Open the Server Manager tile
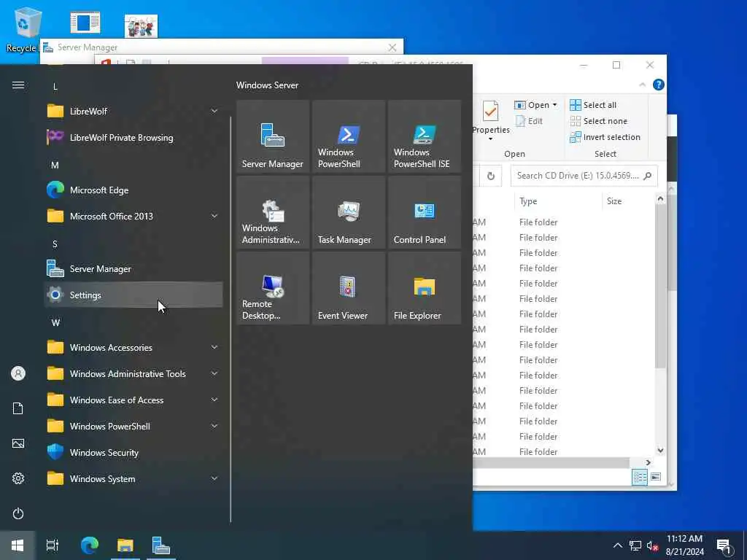This screenshot has width=747, height=560. click(273, 136)
